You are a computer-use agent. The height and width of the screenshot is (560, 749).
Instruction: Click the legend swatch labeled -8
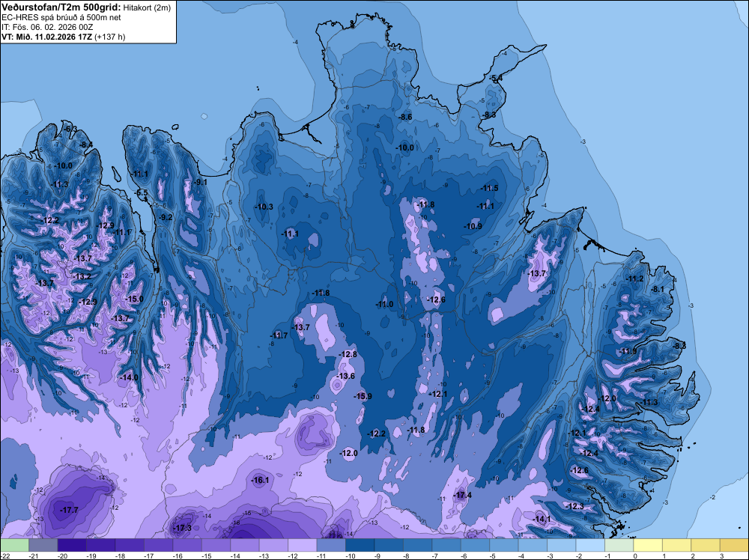pyautogui.click(x=418, y=545)
